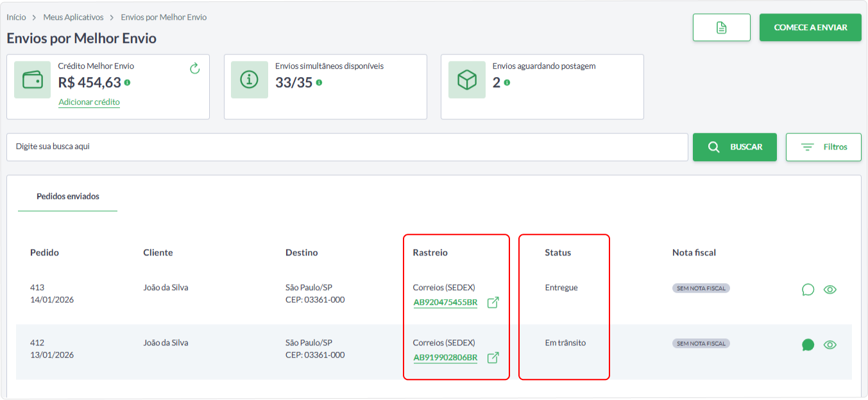868x400 pixels.
Task: Click order number 413 cell
Action: 37,288
